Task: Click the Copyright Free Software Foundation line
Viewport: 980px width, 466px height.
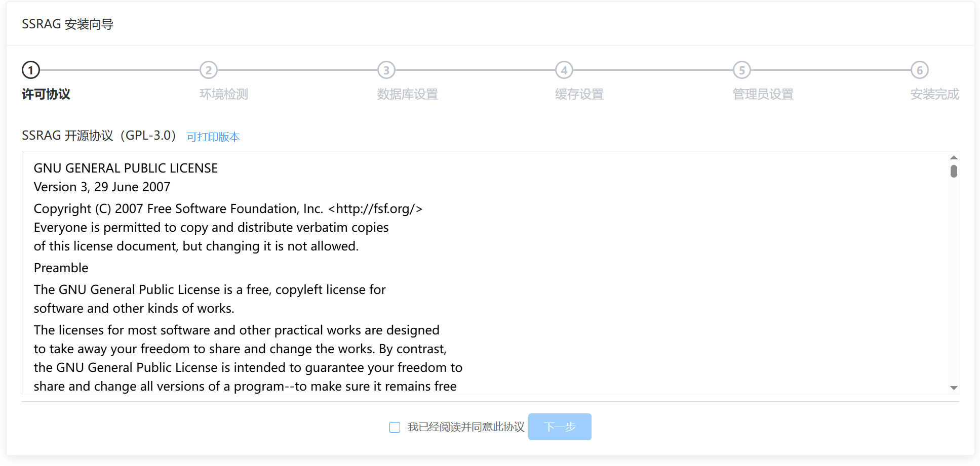Action: [228, 208]
